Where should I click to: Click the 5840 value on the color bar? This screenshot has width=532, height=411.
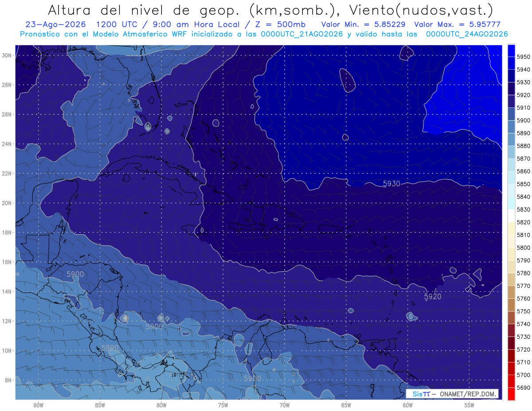[x=524, y=197]
